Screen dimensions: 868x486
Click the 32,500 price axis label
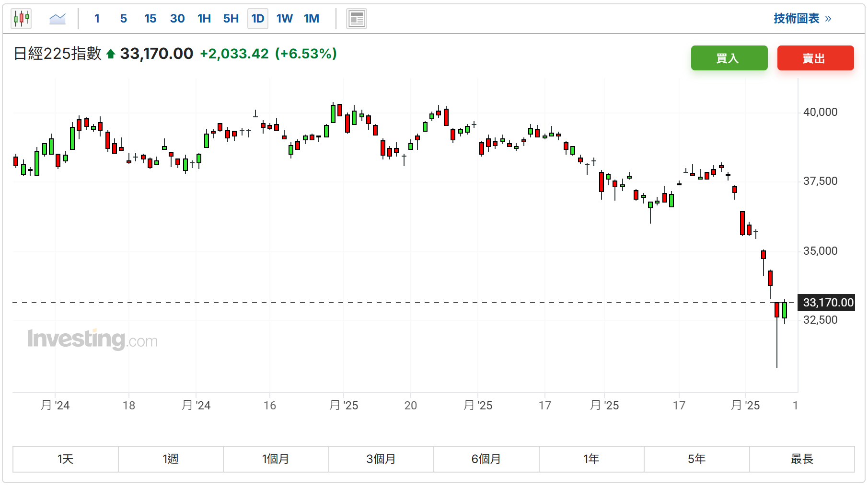click(x=821, y=320)
